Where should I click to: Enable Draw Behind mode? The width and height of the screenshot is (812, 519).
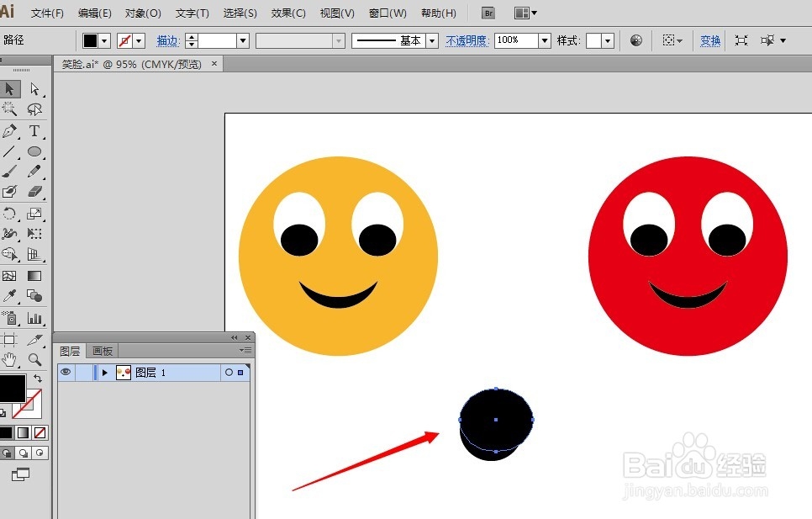tap(24, 453)
